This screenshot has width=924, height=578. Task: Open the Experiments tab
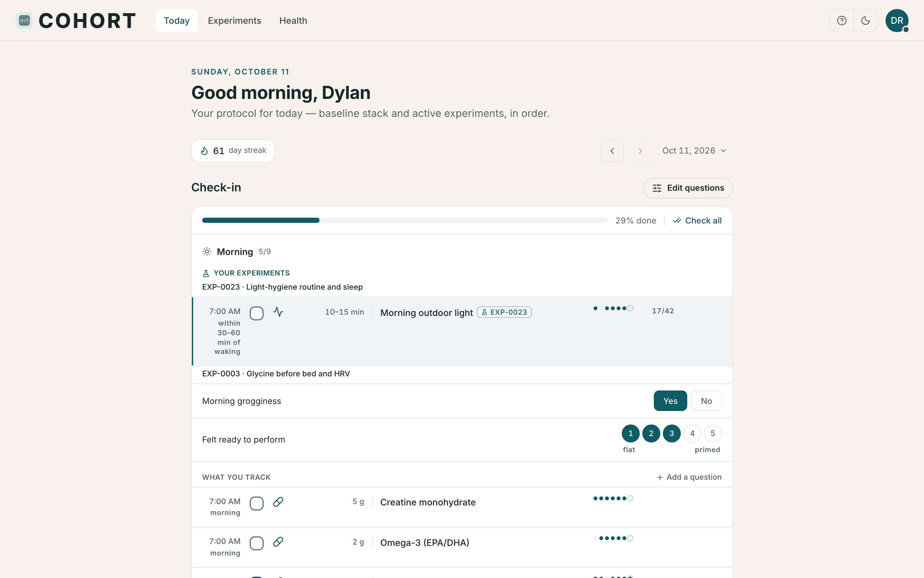[235, 21]
